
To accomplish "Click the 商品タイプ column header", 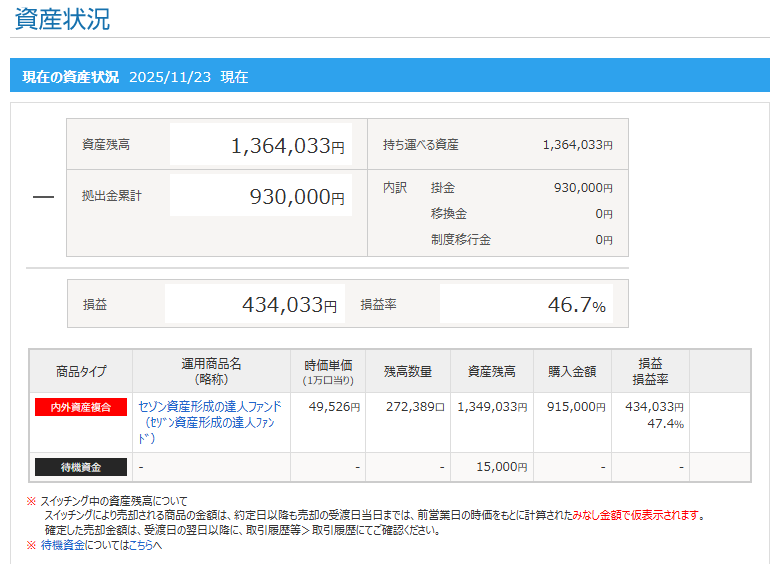I will (81, 371).
